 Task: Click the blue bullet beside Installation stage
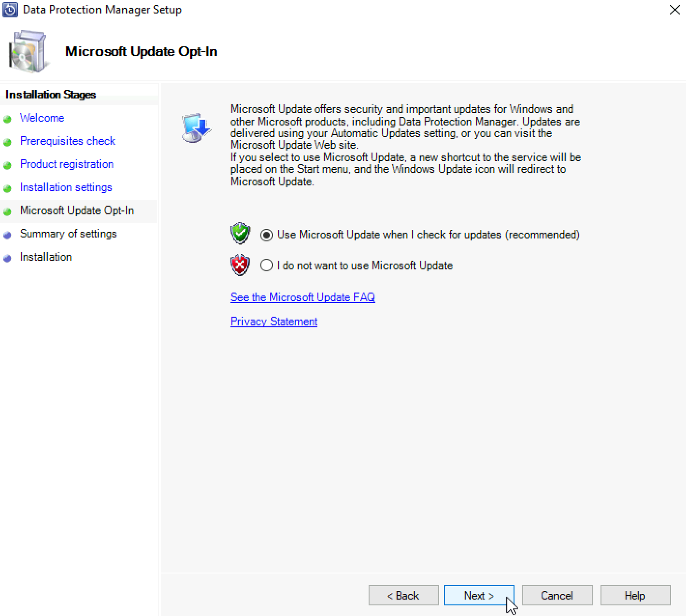[7, 258]
